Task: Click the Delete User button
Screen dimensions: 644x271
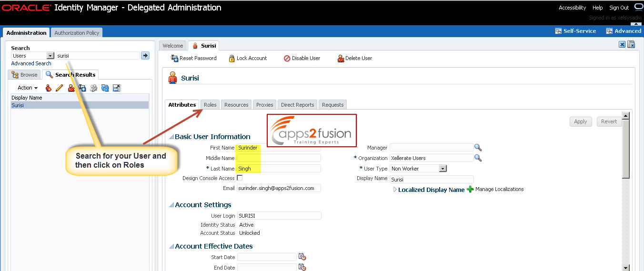Action: [x=355, y=58]
